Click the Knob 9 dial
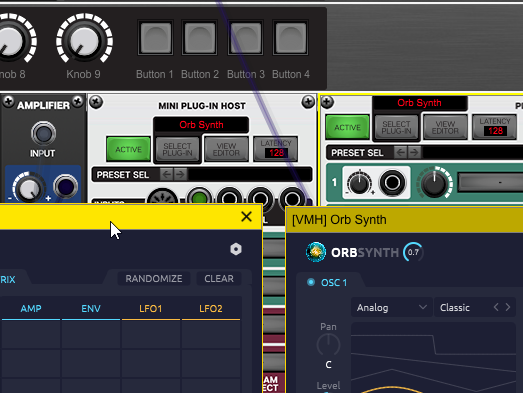Screen dimensions: 523x393 click(84, 40)
